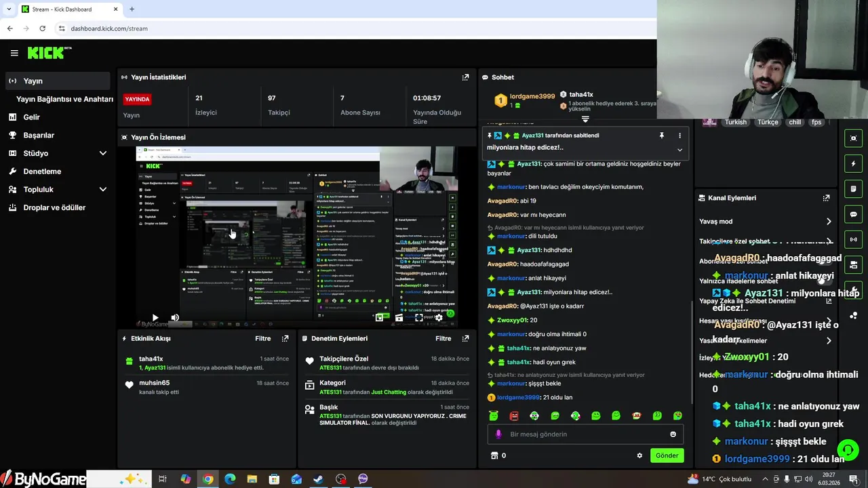Open pinned message three-dot options
868x488 pixels.
[x=679, y=136]
